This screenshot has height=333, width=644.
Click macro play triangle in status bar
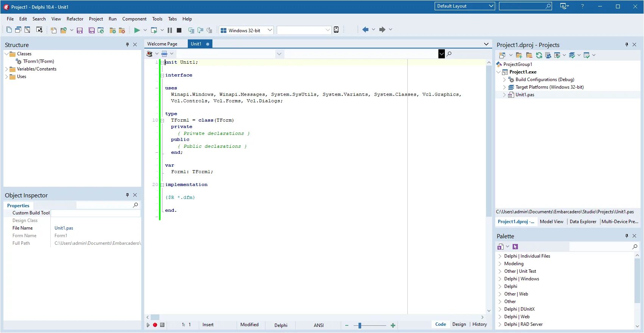148,325
